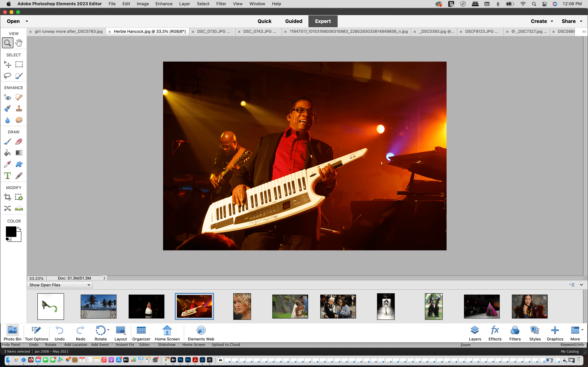Screen dimensions: 588x367
Task: Select the Horizontal Type tool
Action: [8, 175]
